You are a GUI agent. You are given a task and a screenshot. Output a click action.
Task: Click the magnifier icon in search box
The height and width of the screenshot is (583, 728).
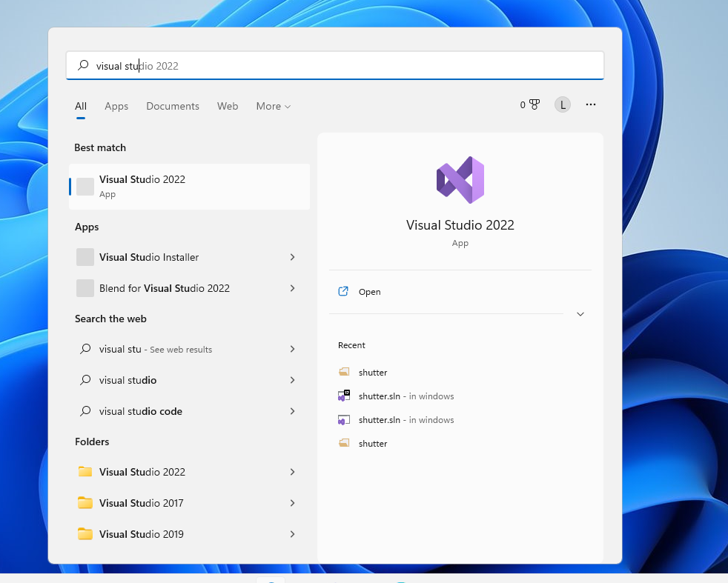83,65
